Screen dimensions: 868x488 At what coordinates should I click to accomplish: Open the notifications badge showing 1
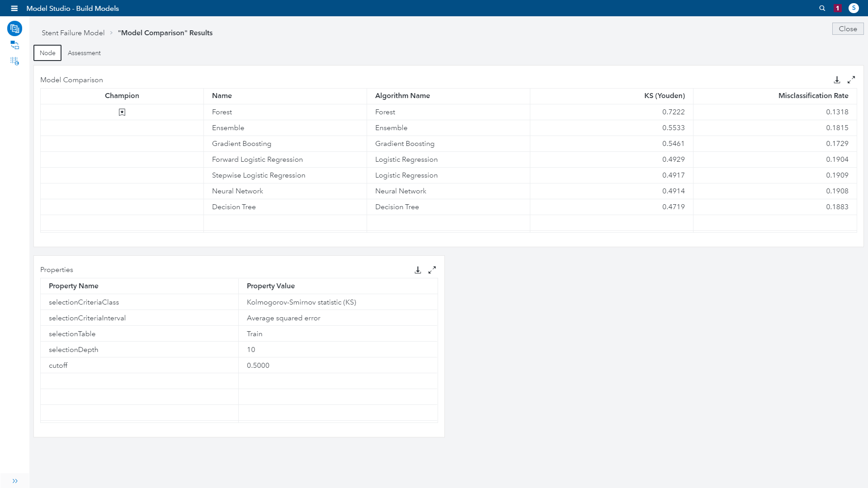coord(837,8)
